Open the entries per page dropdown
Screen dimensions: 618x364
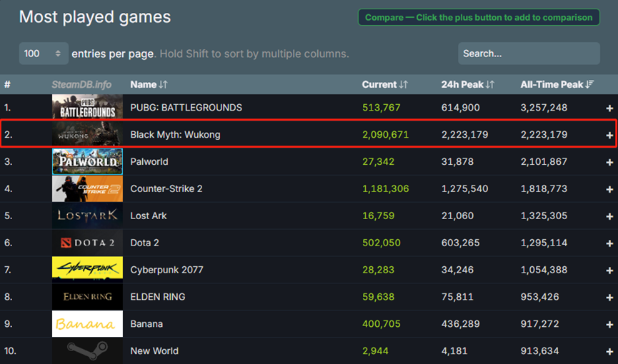[x=44, y=54]
